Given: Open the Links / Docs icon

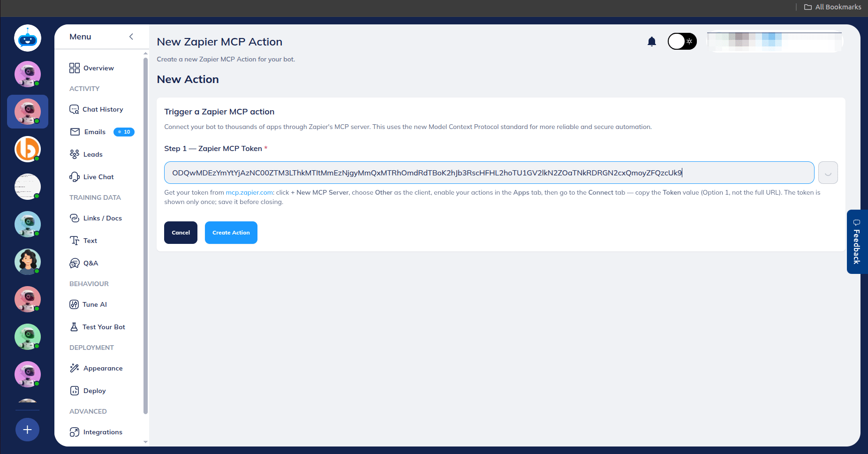Looking at the screenshot, I should coord(75,218).
